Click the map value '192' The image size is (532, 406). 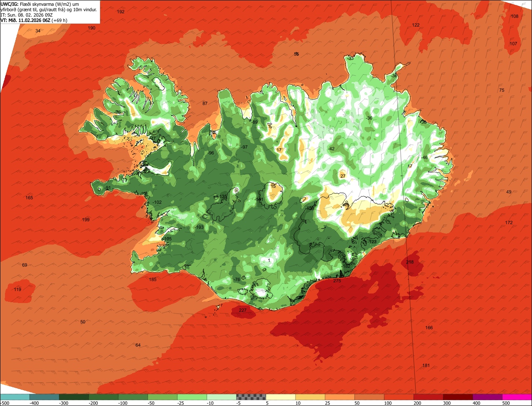pyautogui.click(x=121, y=12)
